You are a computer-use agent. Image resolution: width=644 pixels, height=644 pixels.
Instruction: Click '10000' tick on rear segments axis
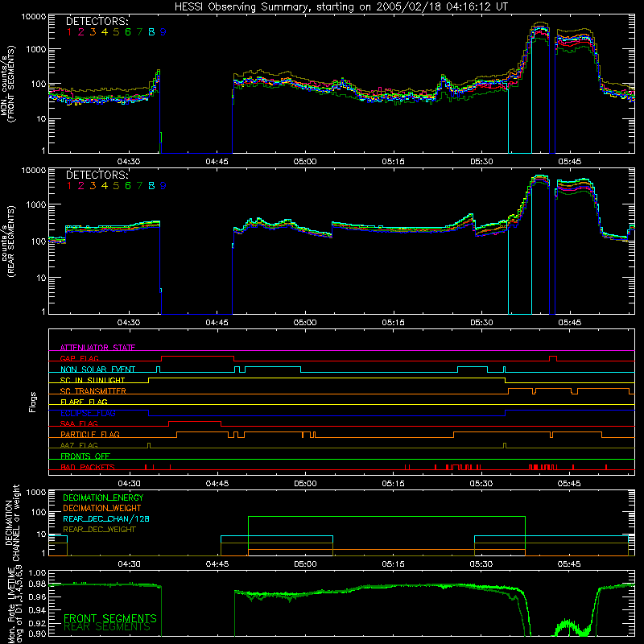point(34,171)
